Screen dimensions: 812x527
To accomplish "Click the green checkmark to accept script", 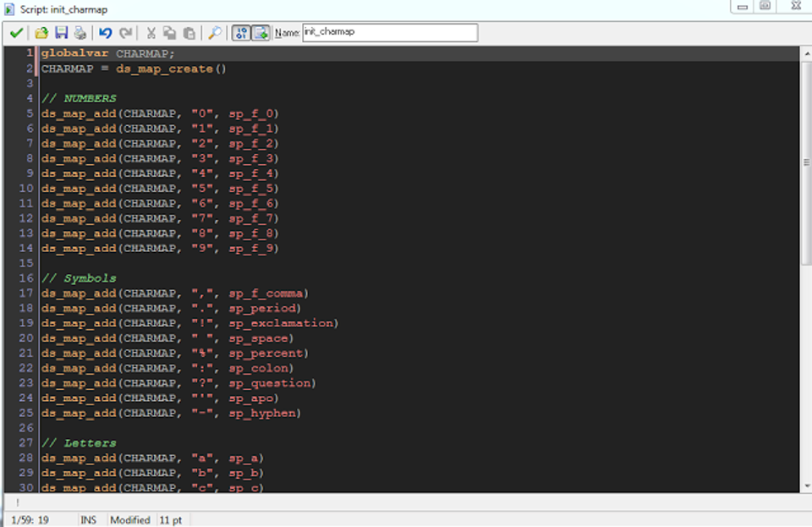I will pos(16,33).
